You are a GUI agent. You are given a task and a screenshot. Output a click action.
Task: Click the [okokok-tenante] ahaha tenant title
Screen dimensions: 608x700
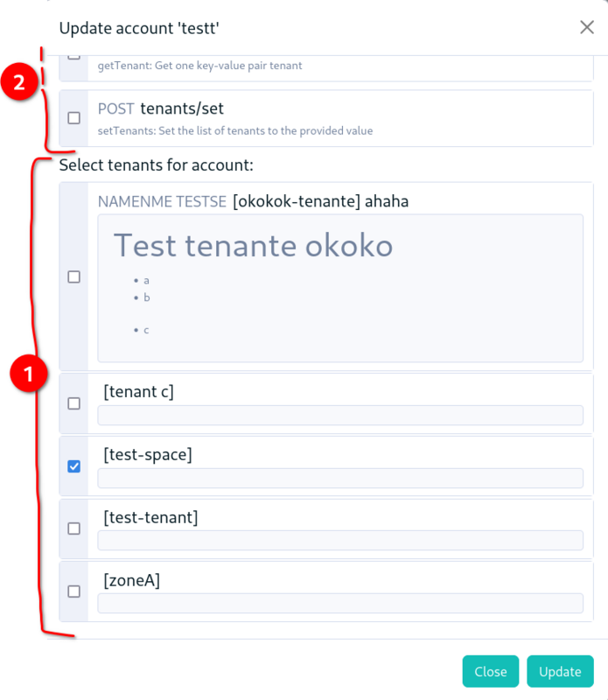tap(320, 201)
